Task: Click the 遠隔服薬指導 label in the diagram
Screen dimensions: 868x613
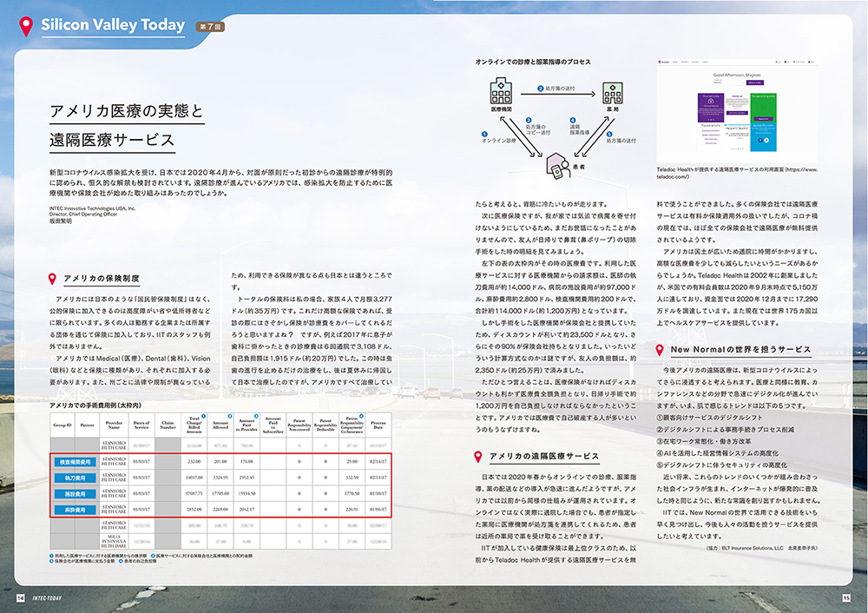Action: (x=580, y=129)
